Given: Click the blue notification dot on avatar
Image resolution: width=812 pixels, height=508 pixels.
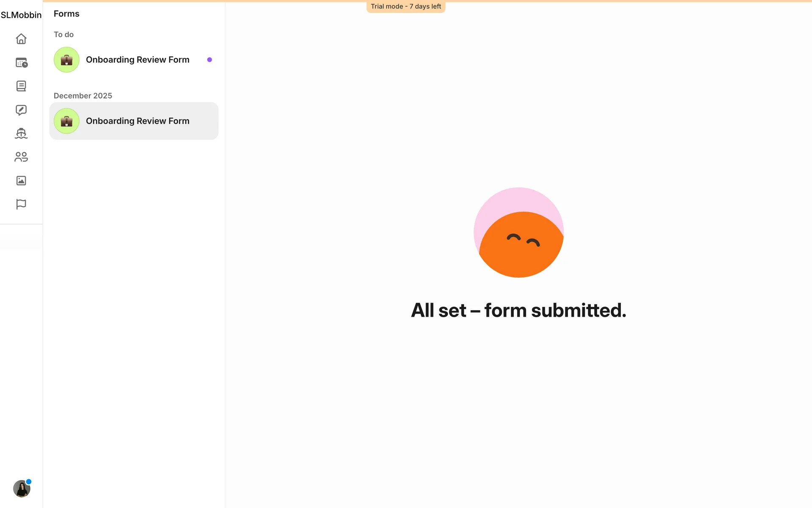Looking at the screenshot, I should [29, 482].
